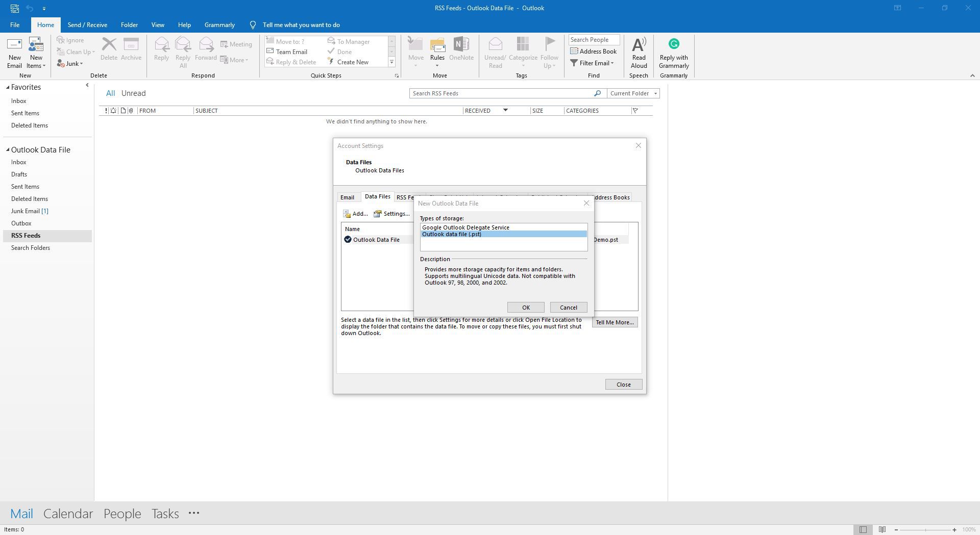Switch to the Folder tab
Screen dimensions: 980x535
(129, 25)
